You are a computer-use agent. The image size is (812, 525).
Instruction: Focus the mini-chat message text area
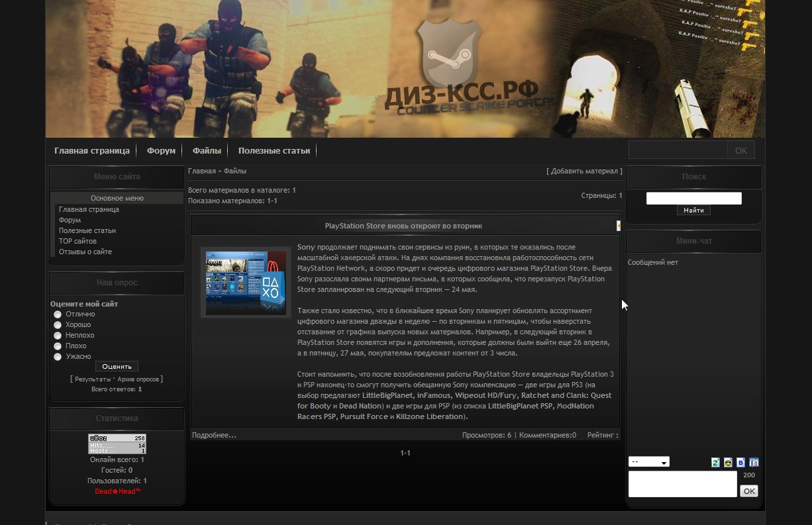click(x=682, y=484)
